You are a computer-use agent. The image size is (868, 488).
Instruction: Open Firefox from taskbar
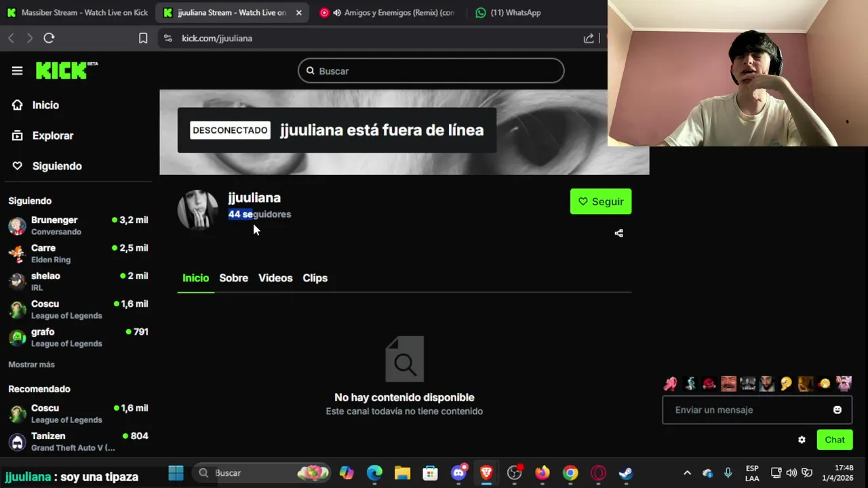[542, 472]
